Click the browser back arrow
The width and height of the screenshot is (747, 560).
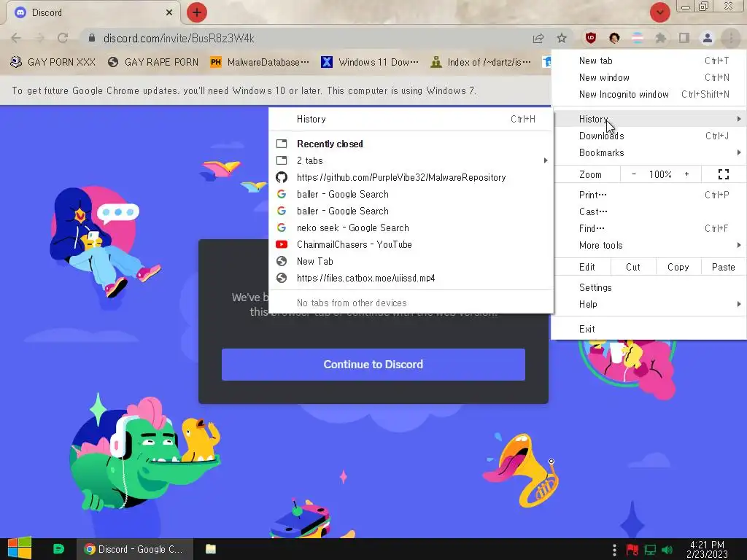(x=16, y=38)
